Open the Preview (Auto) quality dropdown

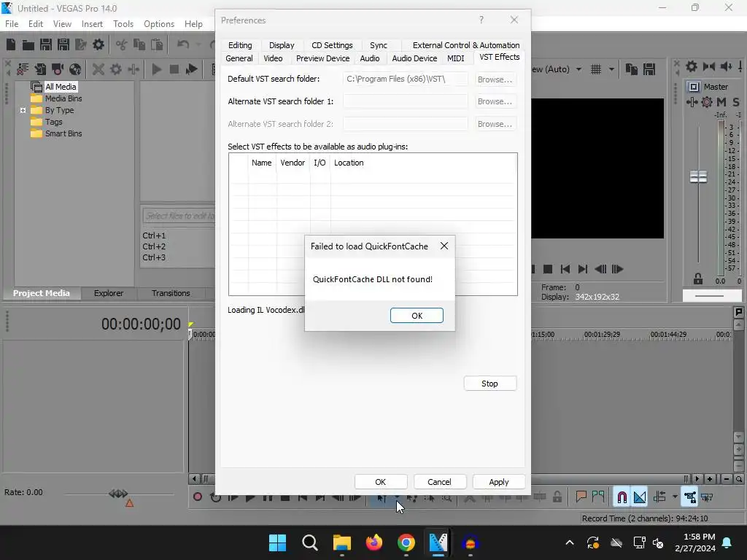[x=578, y=69]
